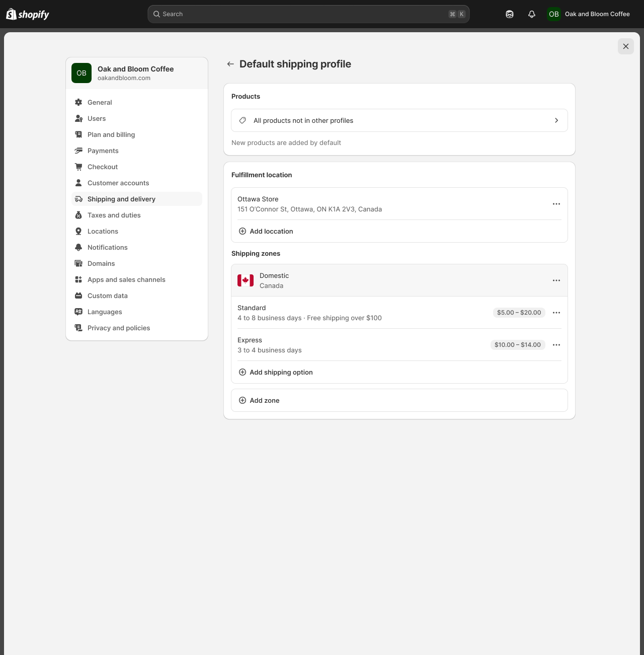Open Domains settings

point(137,263)
